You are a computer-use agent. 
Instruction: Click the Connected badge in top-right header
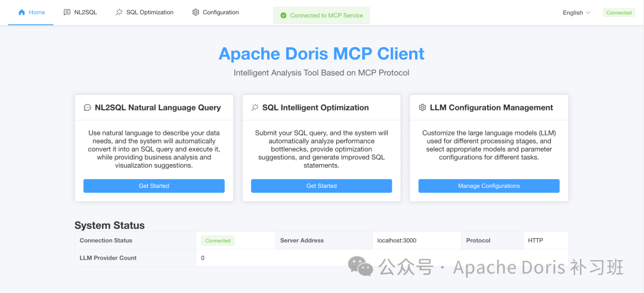tap(619, 13)
